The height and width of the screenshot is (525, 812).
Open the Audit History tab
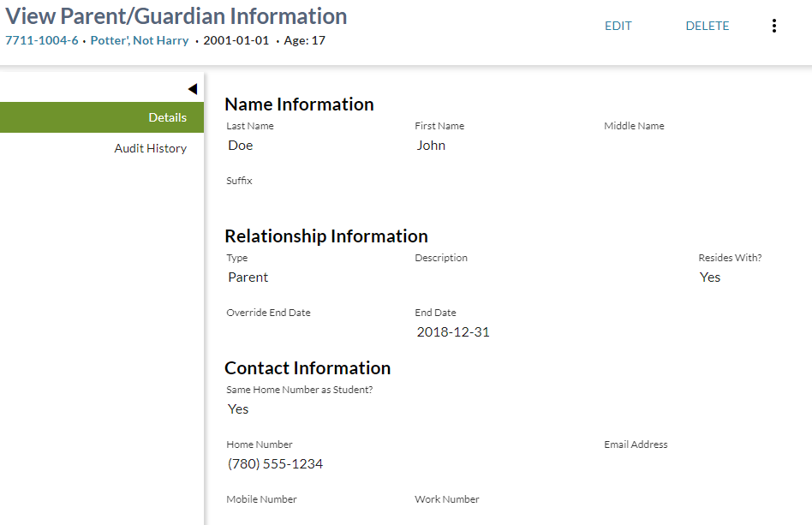coord(151,148)
